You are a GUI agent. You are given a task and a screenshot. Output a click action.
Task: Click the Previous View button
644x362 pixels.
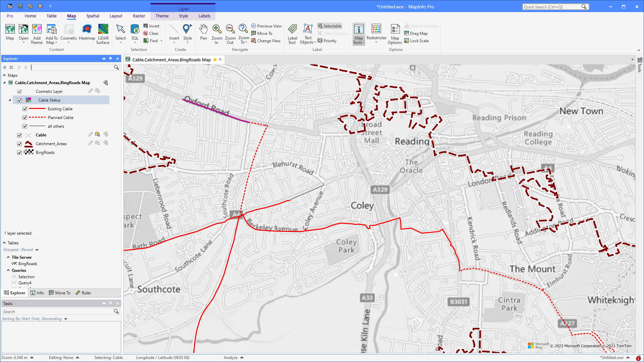tap(266, 26)
